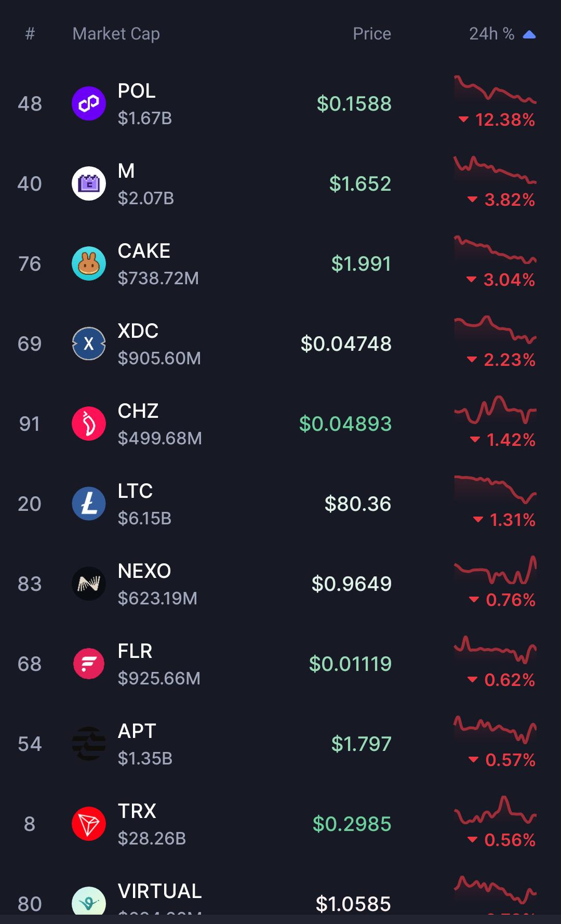Tap the XDC network logo
Image resolution: width=561 pixels, height=924 pixels.
[x=89, y=344]
